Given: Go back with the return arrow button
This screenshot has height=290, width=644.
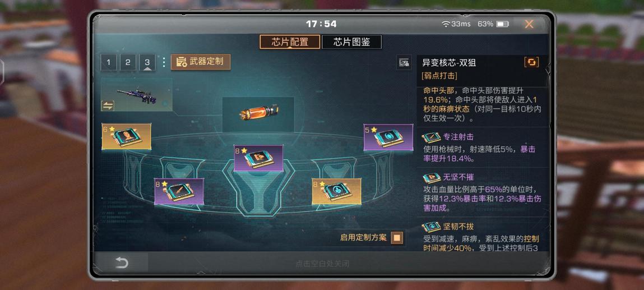Looking at the screenshot, I should click(121, 263).
